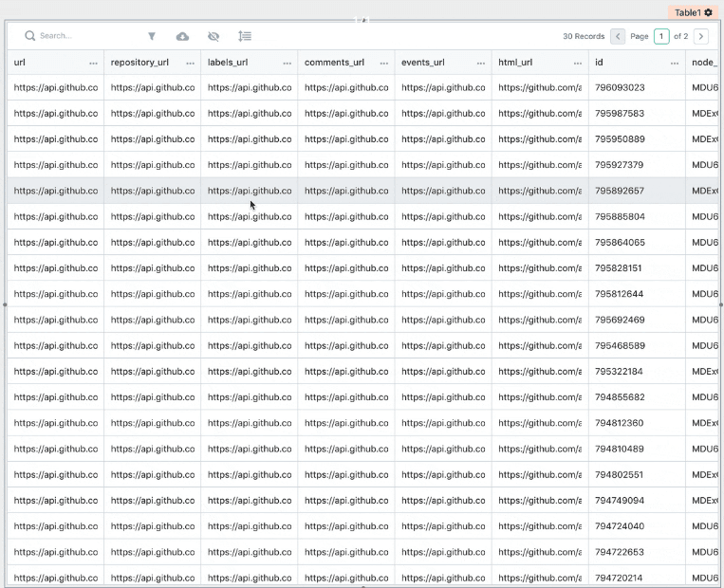The width and height of the screenshot is (724, 588).
Task: Click the url column header
Action: pyautogui.click(x=55, y=63)
